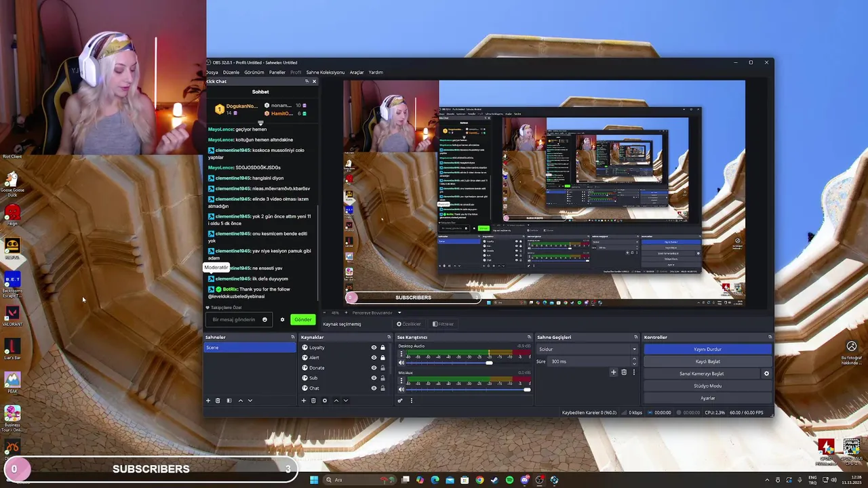Open virtual camera settings gear

coord(767,373)
